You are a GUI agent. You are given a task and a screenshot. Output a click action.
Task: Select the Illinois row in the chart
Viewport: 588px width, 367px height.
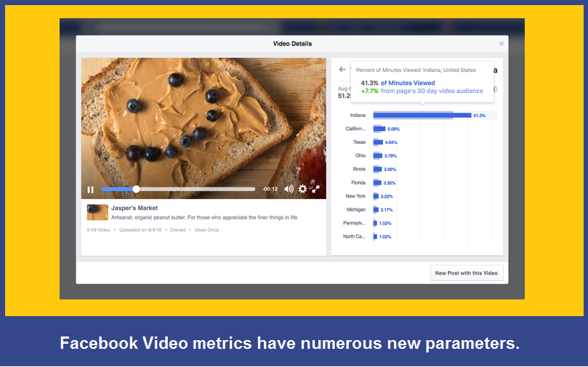[x=377, y=169]
